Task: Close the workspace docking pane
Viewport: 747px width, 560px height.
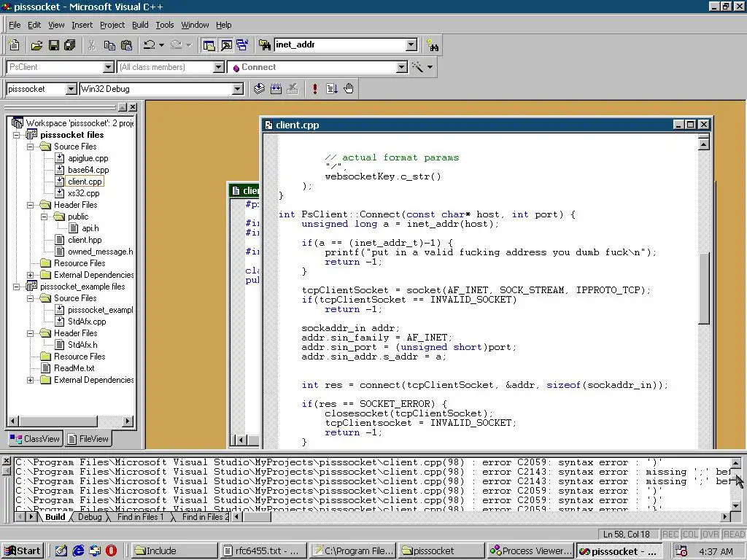Action: coord(133,107)
